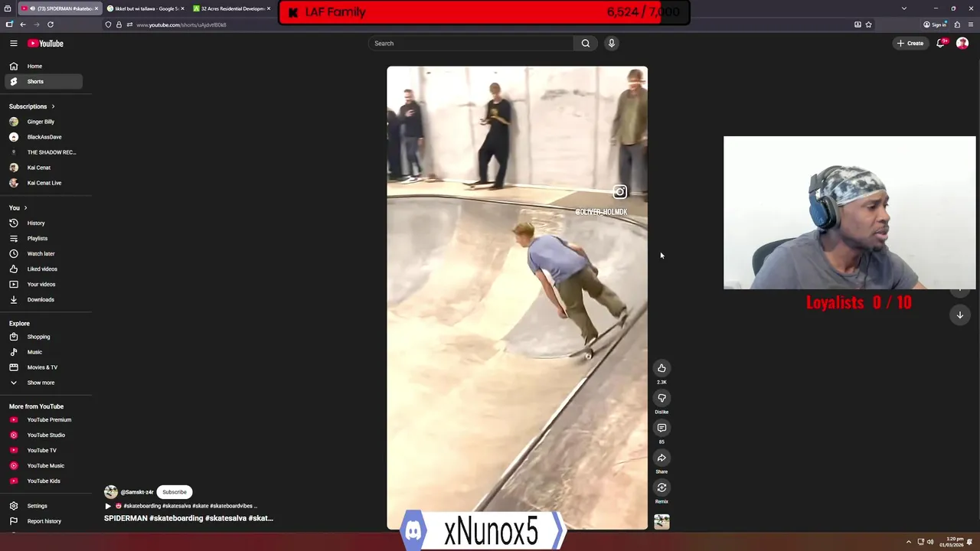Open the Kai Cenat channel
Screen dimensions: 980x551
(x=44, y=168)
